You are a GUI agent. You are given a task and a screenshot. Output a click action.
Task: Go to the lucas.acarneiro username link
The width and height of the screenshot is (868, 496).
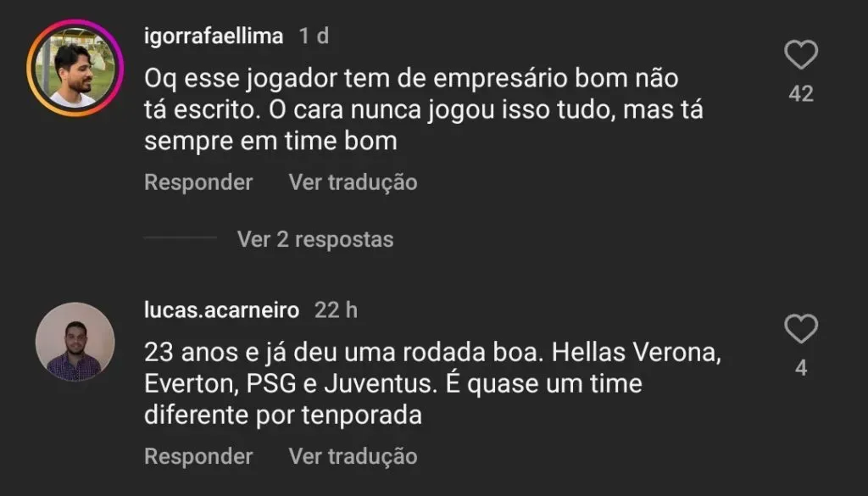(221, 310)
